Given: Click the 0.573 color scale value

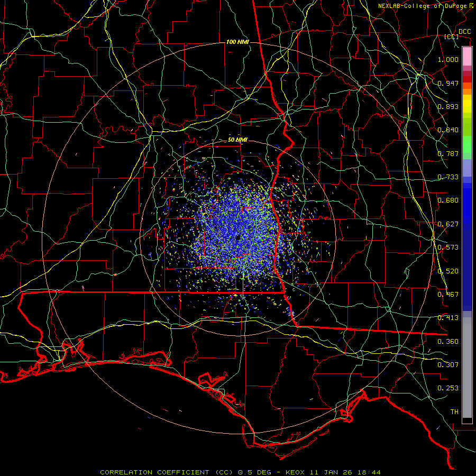Looking at the screenshot, I should click(448, 248).
